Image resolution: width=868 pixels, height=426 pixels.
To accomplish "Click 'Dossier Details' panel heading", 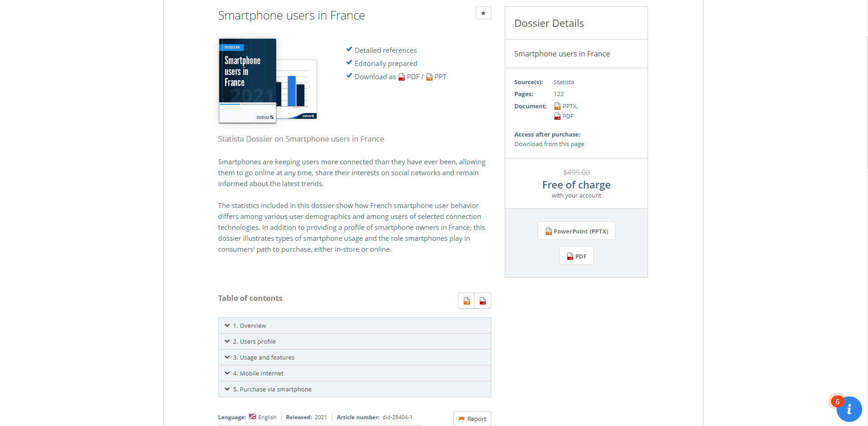I will point(549,23).
